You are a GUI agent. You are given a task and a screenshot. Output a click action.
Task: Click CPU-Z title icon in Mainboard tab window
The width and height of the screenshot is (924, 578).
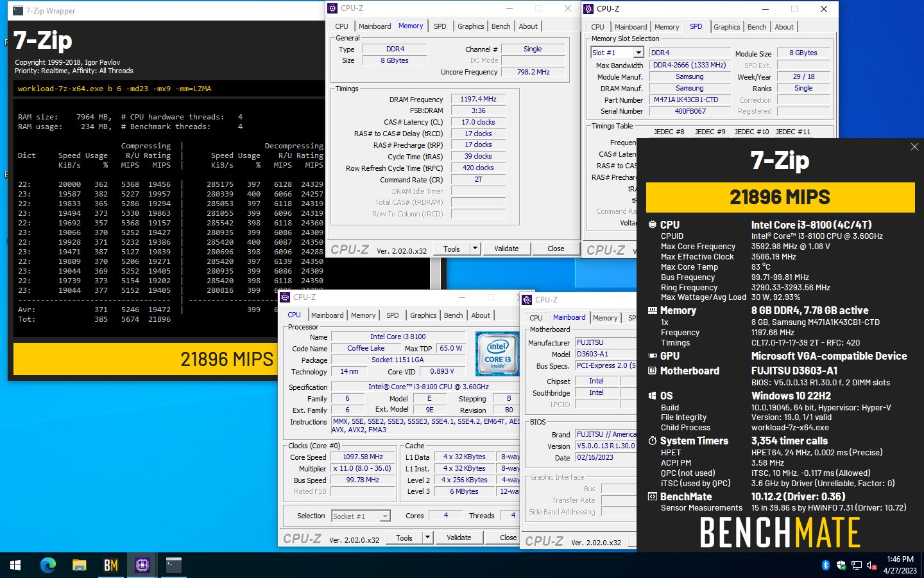527,299
